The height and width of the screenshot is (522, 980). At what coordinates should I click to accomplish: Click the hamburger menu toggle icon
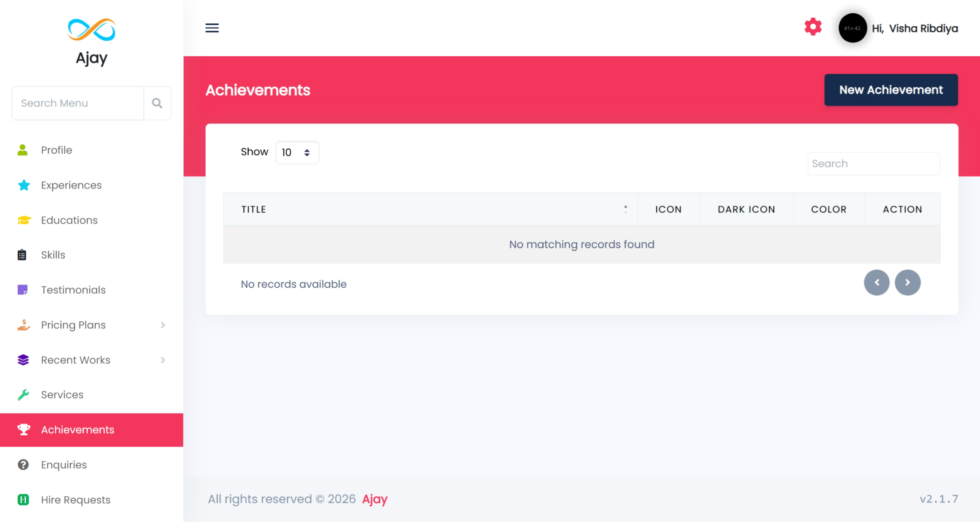pos(212,28)
